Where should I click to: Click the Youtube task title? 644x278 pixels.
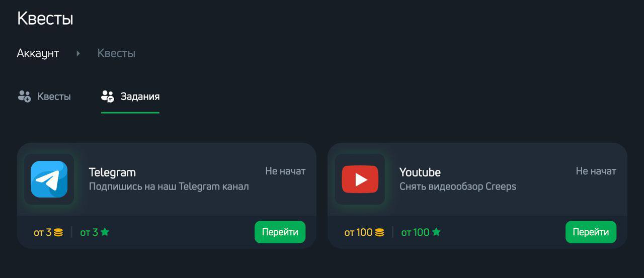[x=420, y=172]
